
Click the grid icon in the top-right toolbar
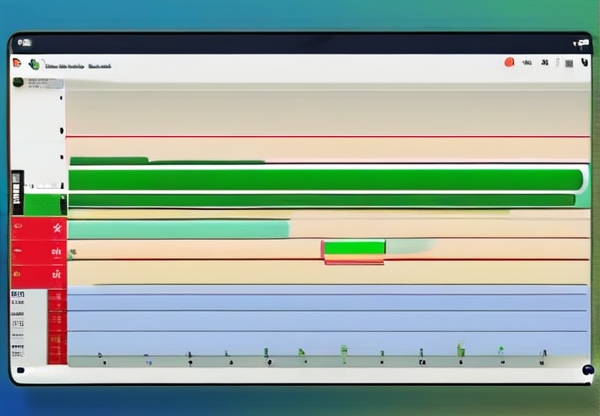coord(568,63)
